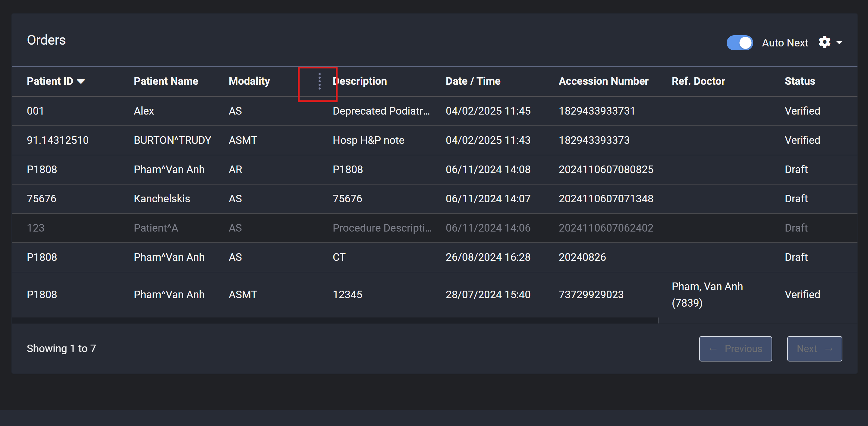Click AR modality cell
The image size is (868, 426).
(x=235, y=169)
